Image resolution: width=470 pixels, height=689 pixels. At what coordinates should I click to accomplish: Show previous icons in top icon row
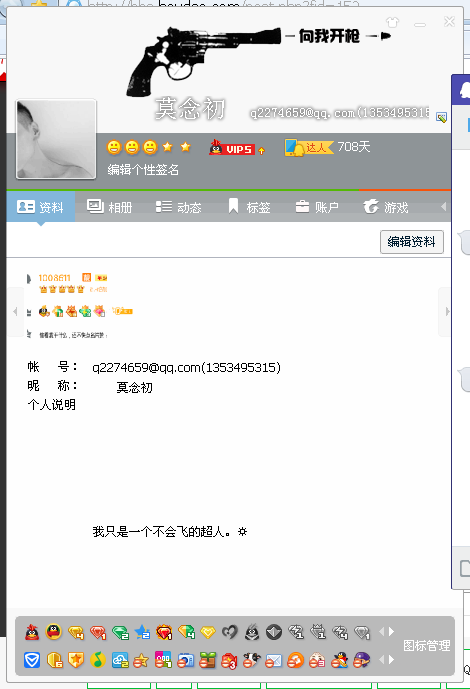click(x=381, y=631)
